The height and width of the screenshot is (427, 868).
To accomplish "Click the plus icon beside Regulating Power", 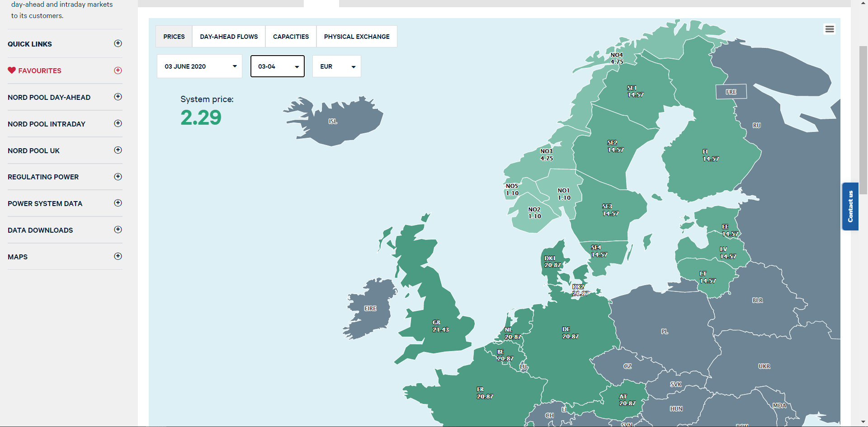I will (118, 177).
